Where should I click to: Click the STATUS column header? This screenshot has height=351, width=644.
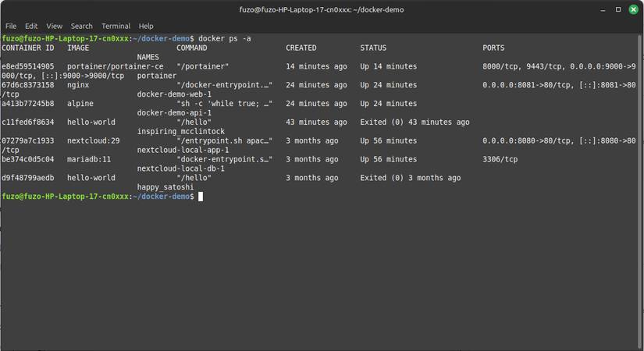coord(373,48)
